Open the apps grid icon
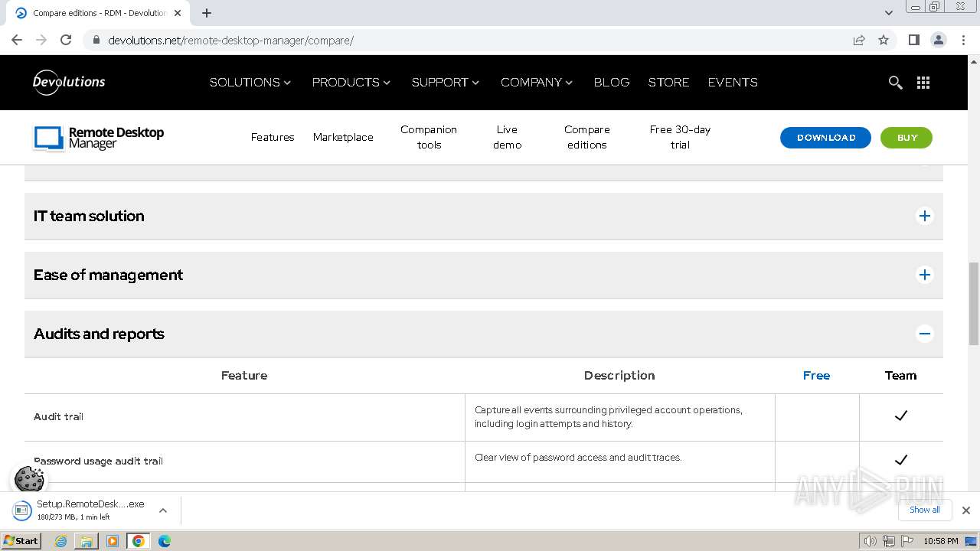980x551 pixels. tap(923, 83)
